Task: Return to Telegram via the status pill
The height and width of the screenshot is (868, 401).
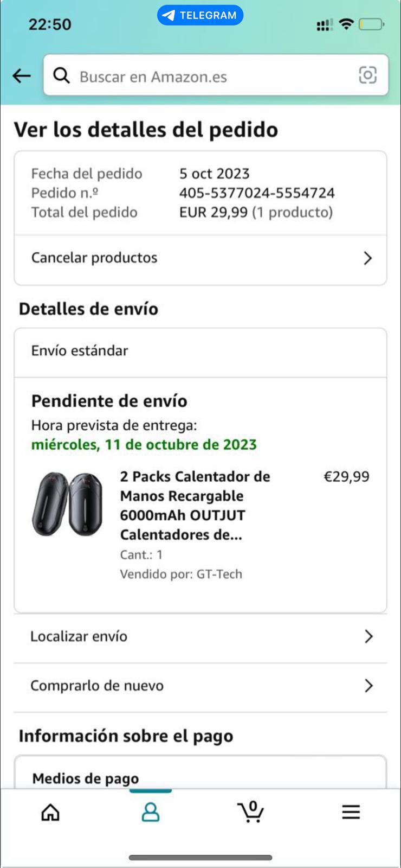Action: (200, 15)
